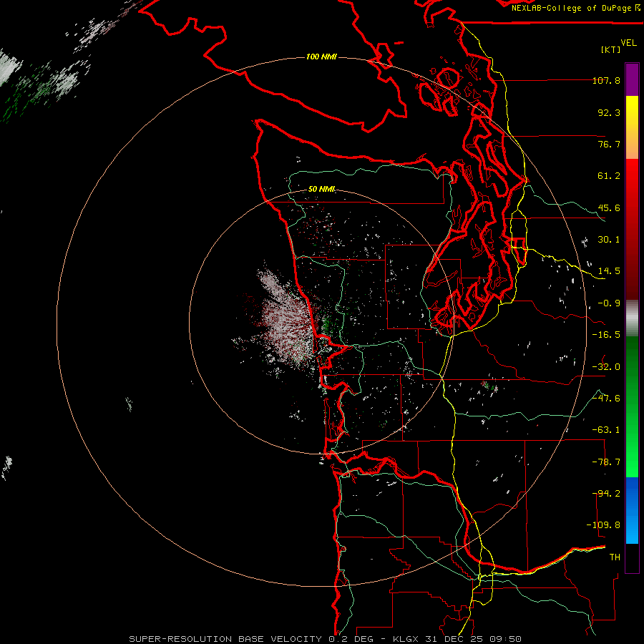Click the -0.9 velocity scale value

coord(609,303)
